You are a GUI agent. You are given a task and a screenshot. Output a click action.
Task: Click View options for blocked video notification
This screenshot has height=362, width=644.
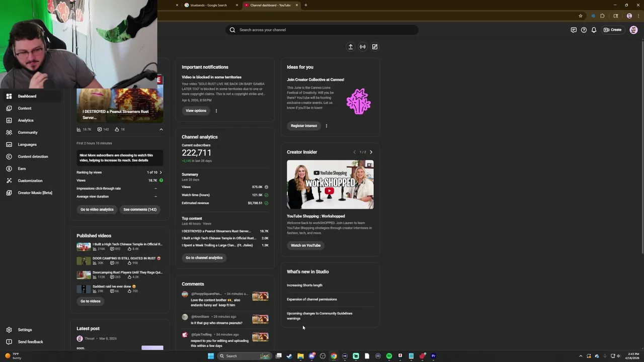(x=196, y=111)
